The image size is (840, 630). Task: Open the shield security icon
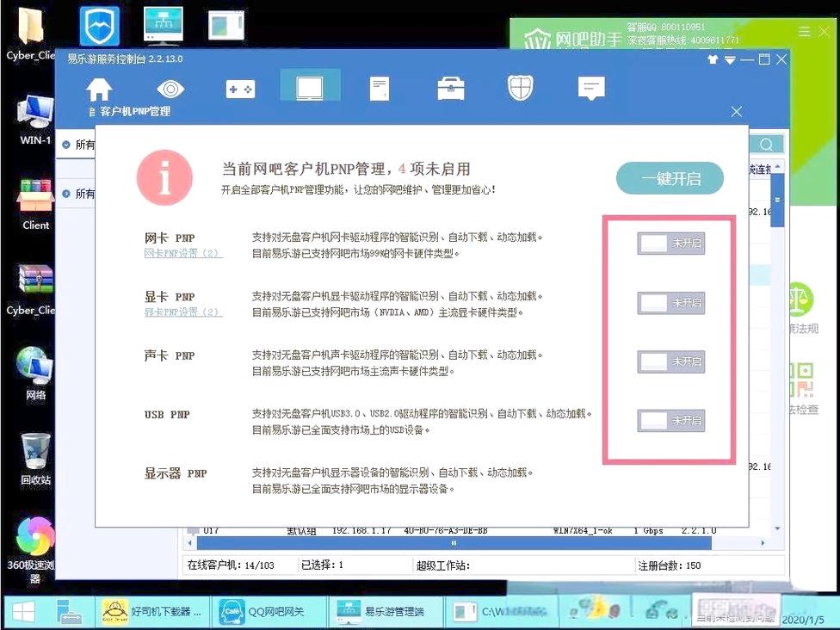tap(521, 89)
